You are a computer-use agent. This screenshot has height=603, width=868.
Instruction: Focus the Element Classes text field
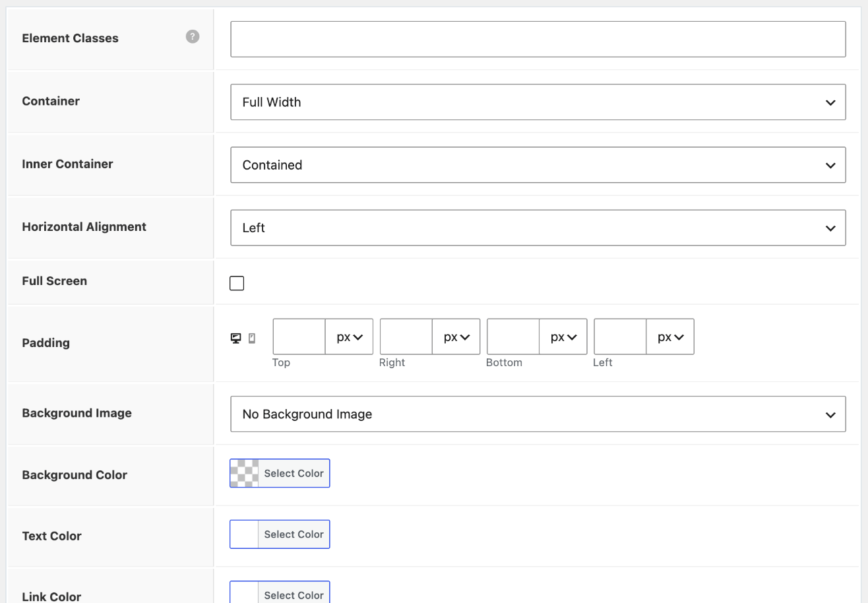tap(538, 39)
